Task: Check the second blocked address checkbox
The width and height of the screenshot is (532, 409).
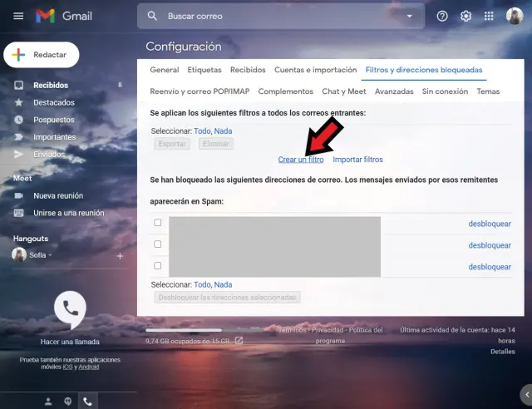Action: 158,244
